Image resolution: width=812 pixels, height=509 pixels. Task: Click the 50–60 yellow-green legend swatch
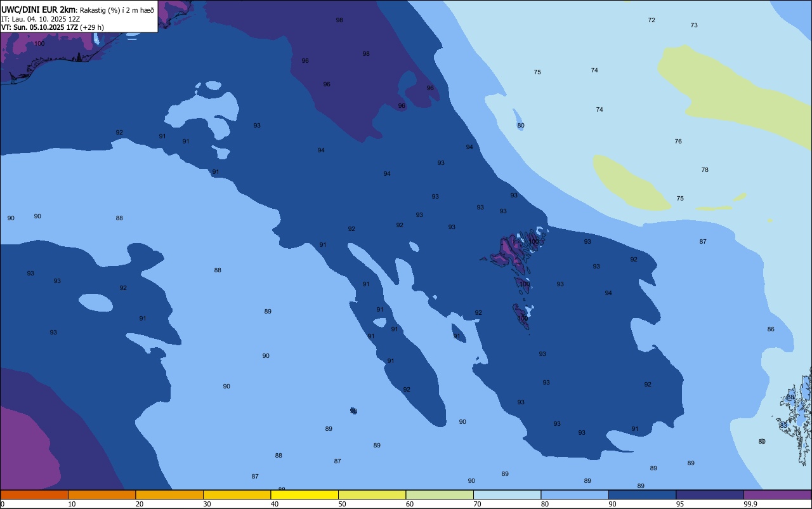[x=372, y=494]
